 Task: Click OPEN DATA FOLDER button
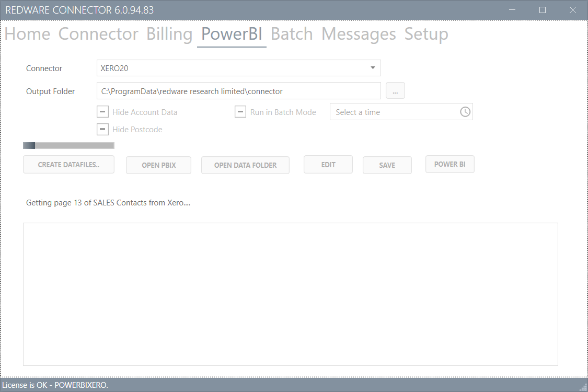pos(245,165)
